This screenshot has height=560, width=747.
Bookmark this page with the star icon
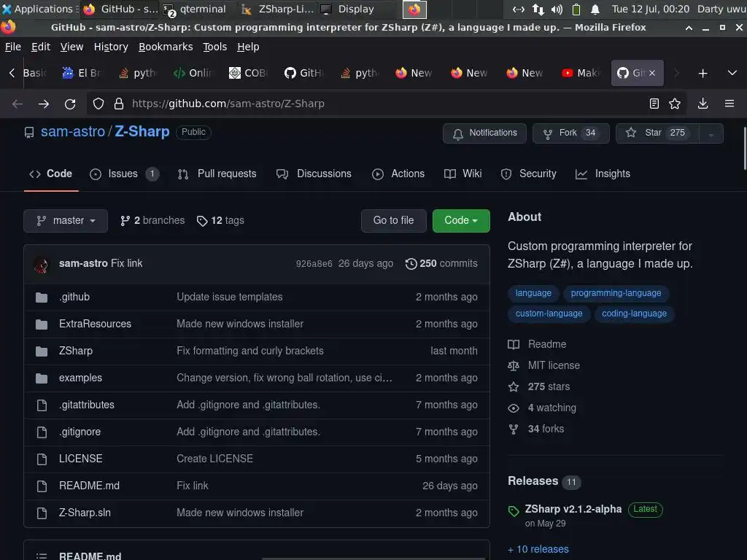[675, 104]
